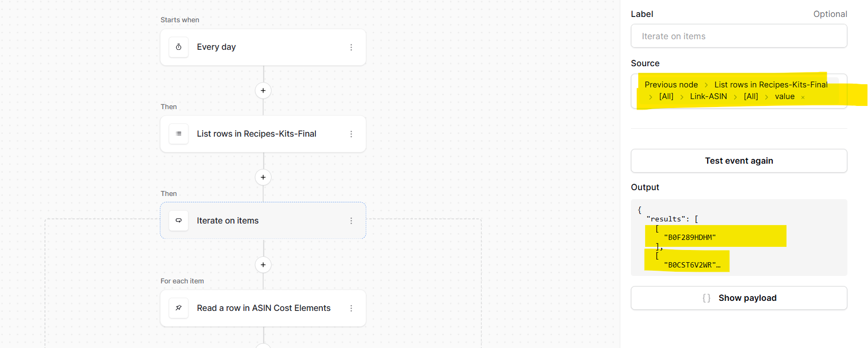Add a step below List rows node
The width and height of the screenshot is (868, 348).
click(x=263, y=177)
